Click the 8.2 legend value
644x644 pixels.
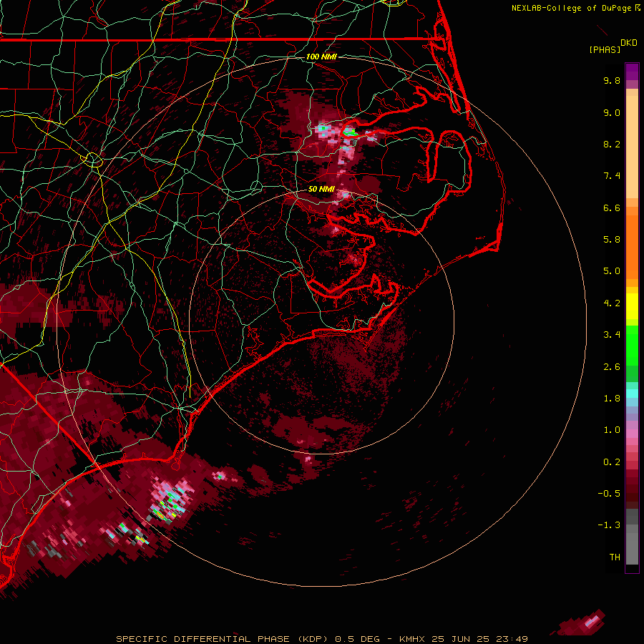pyautogui.click(x=612, y=144)
